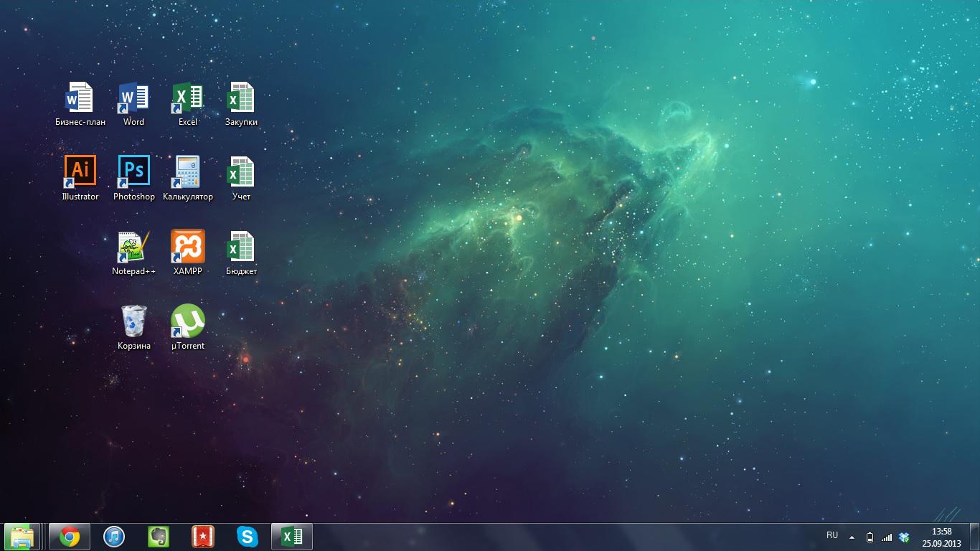Image resolution: width=980 pixels, height=551 pixels.
Task: Select the Учет spreadsheet file
Action: click(x=241, y=179)
